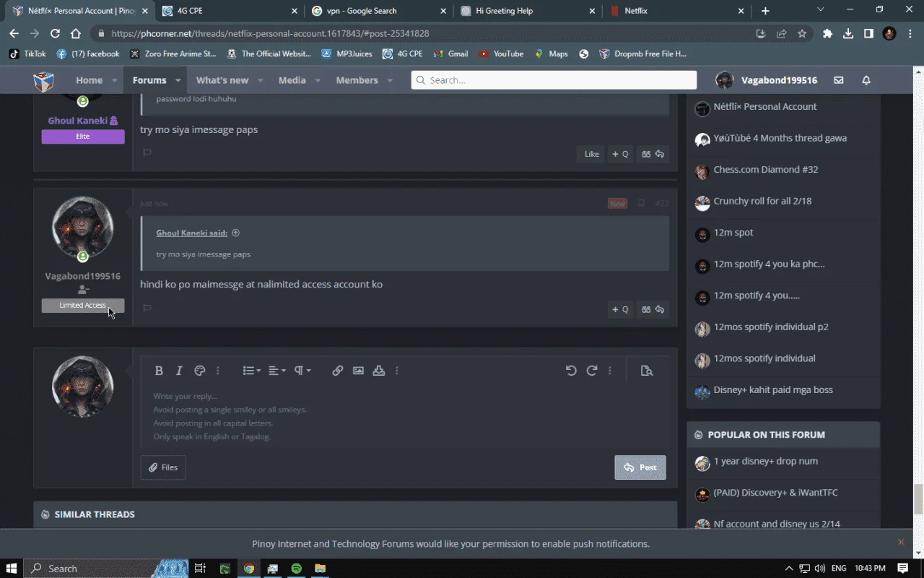The width and height of the screenshot is (924, 578).
Task: Open the inbox envelope icon
Action: coord(839,80)
